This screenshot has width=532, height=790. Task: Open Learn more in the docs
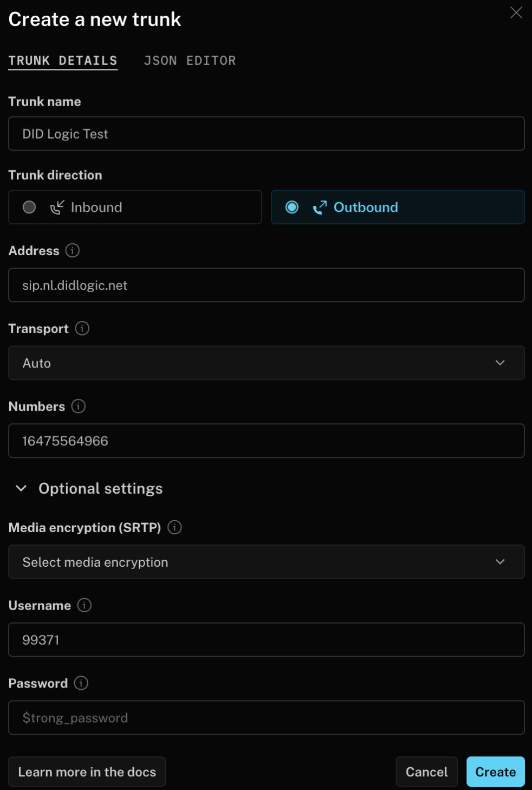pos(87,772)
